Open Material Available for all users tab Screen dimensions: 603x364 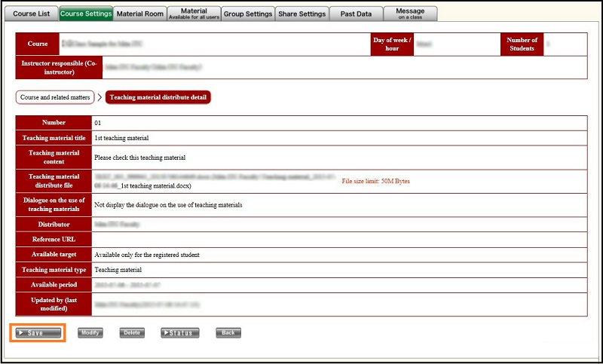[x=194, y=14]
